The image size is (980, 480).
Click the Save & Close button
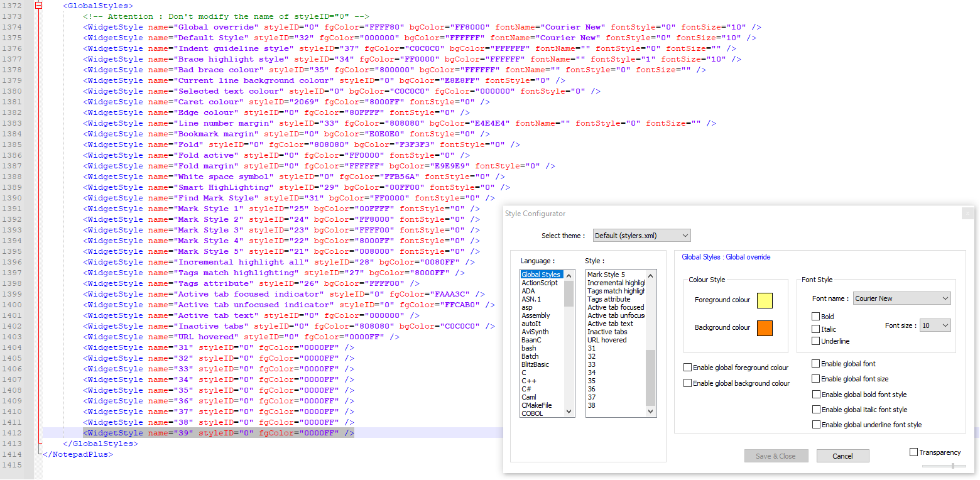(x=776, y=455)
